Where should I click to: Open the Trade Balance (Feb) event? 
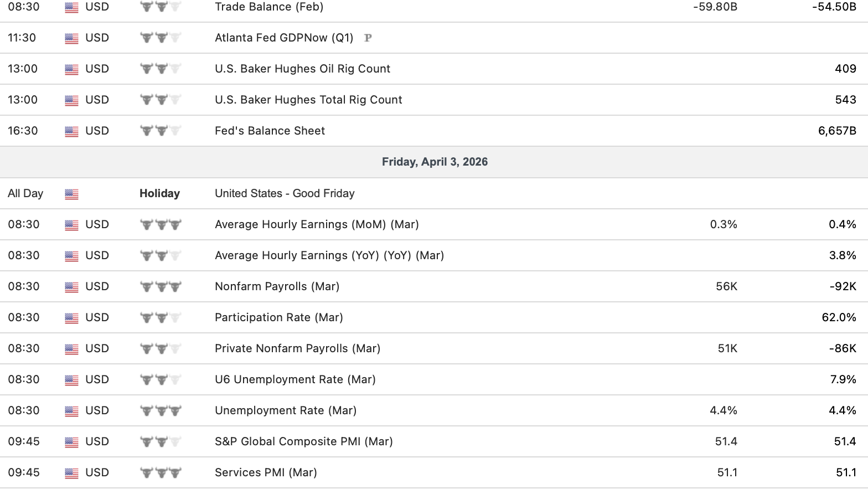[x=269, y=7]
